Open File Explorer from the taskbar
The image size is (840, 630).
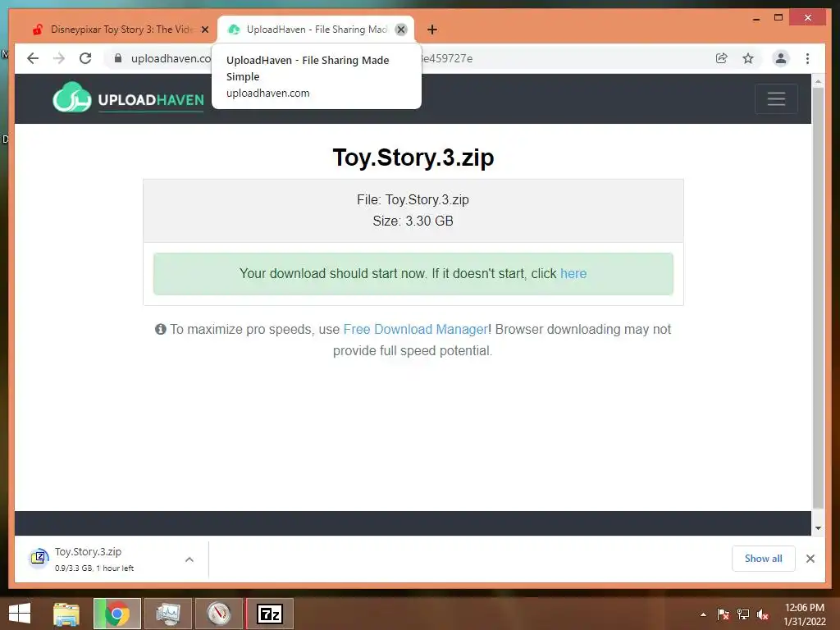click(x=66, y=614)
